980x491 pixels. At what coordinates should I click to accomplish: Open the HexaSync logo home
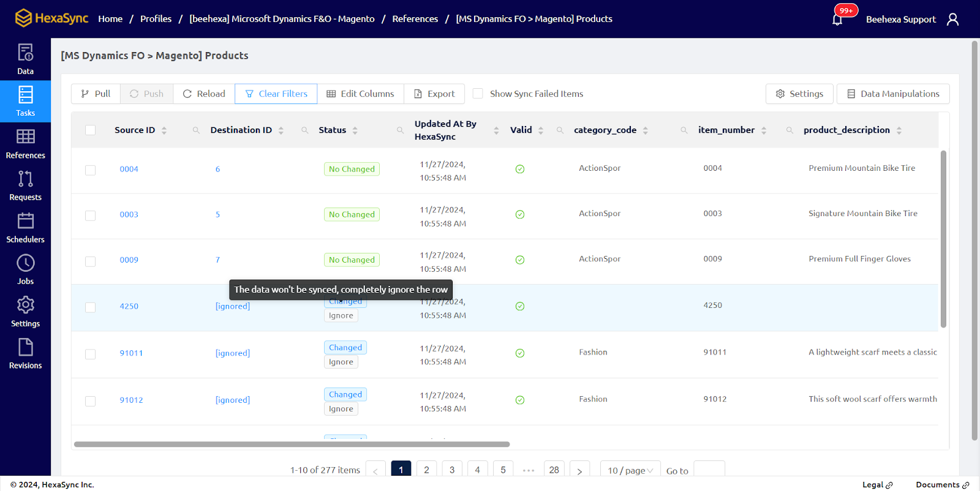51,18
